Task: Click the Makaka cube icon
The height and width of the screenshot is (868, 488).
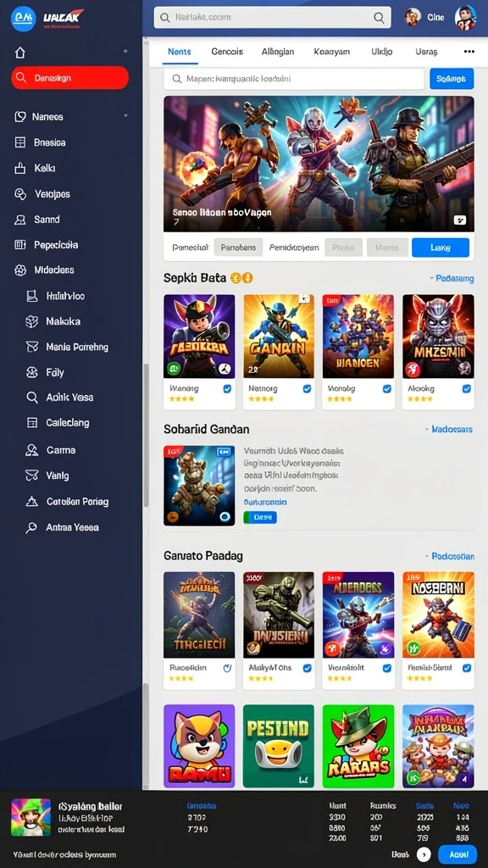Action: click(x=32, y=321)
